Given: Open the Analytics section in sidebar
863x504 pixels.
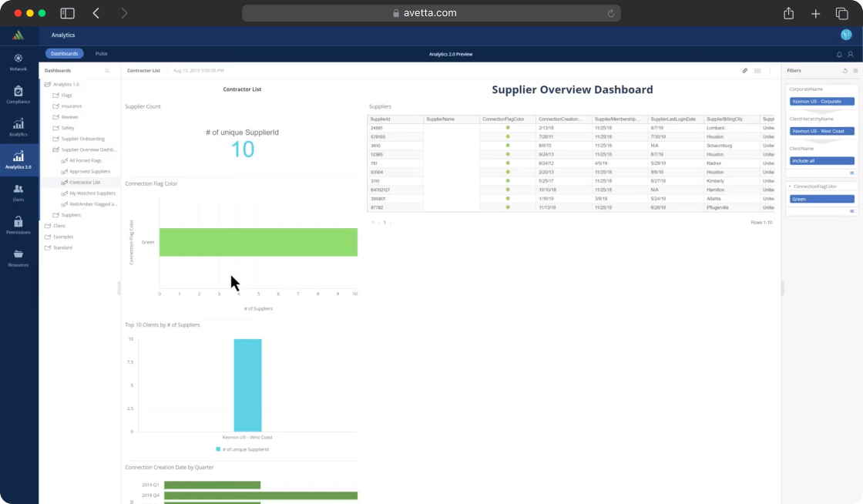Looking at the screenshot, I should click(18, 127).
